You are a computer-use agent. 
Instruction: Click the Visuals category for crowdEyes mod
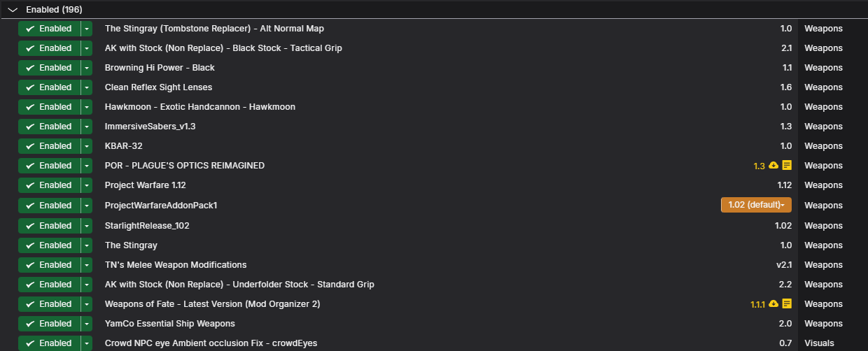[x=819, y=343]
